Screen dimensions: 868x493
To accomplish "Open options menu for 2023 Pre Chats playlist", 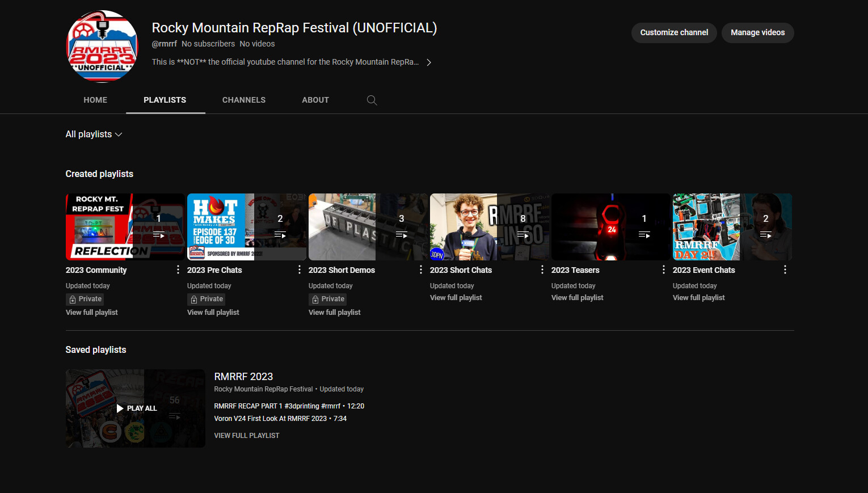I will tap(300, 270).
